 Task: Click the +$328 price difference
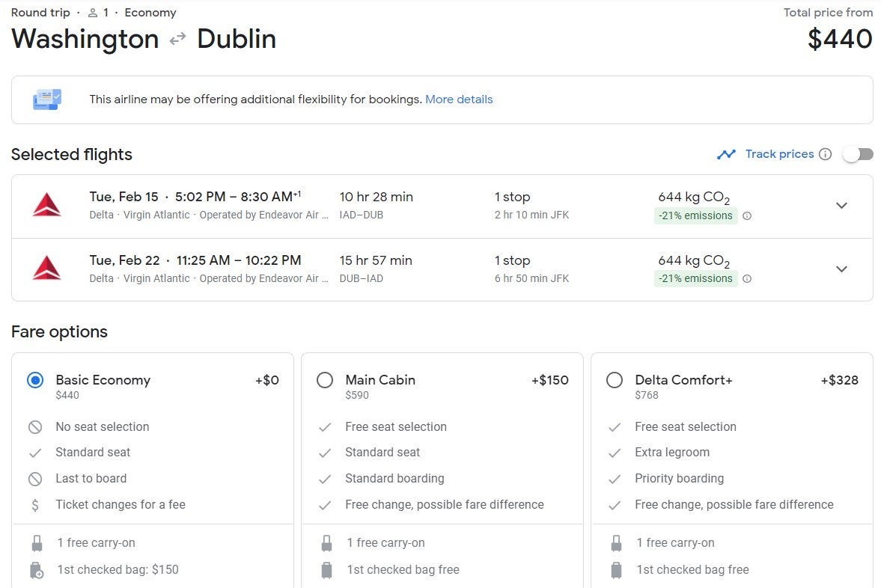click(839, 380)
